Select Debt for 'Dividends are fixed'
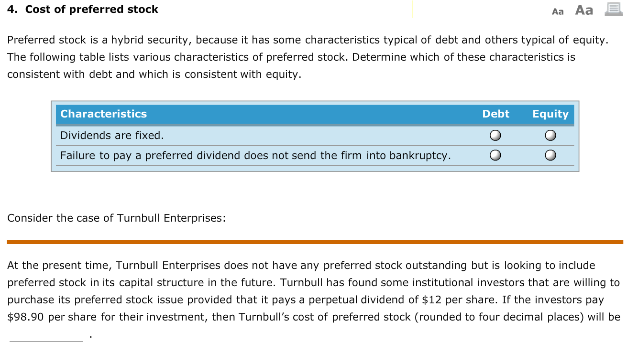This screenshot has width=638, height=364. (495, 135)
